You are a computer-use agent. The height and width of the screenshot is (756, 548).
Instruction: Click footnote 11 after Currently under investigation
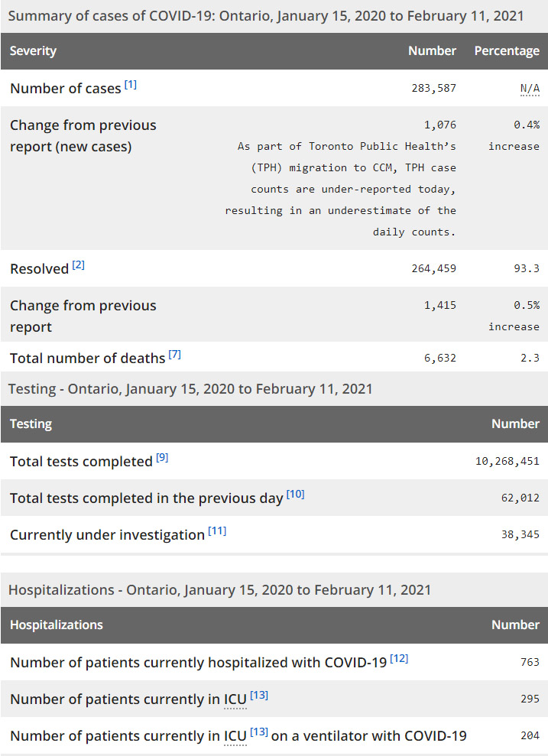(x=217, y=531)
